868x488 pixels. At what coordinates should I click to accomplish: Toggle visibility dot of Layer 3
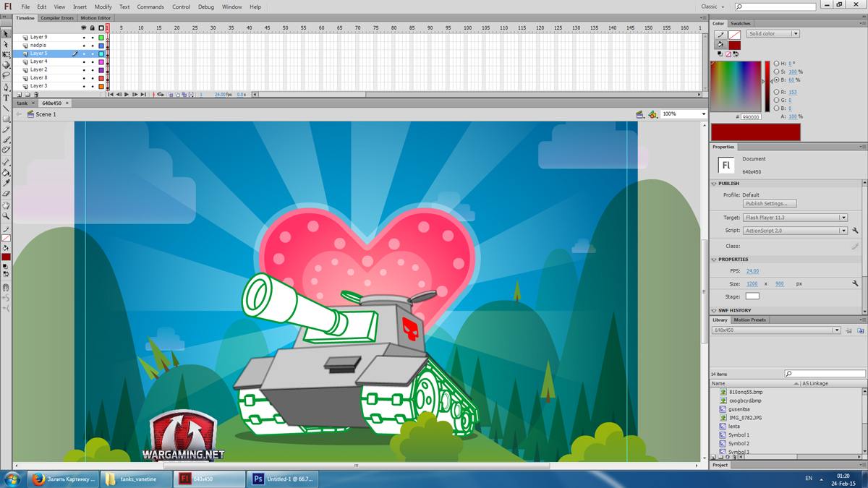(84, 86)
